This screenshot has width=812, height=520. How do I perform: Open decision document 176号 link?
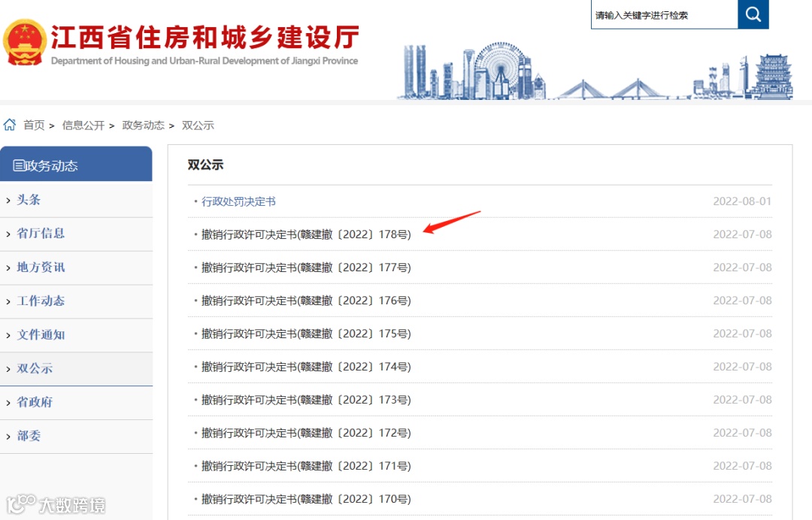[x=306, y=301]
